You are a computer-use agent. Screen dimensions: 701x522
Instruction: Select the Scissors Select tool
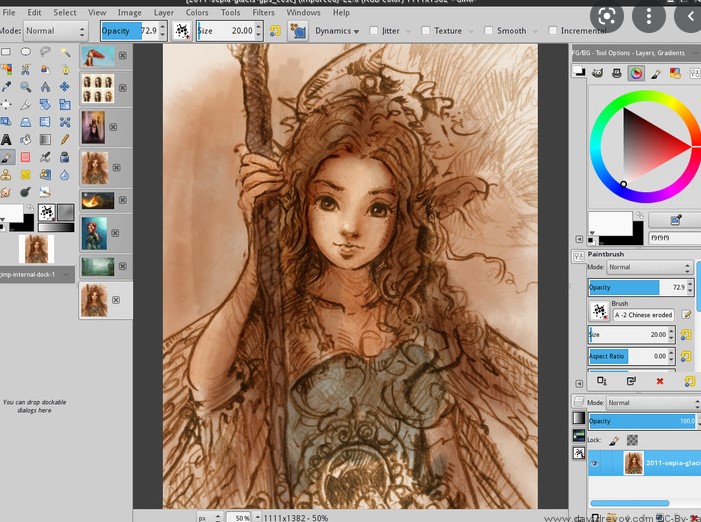pyautogui.click(x=25, y=70)
